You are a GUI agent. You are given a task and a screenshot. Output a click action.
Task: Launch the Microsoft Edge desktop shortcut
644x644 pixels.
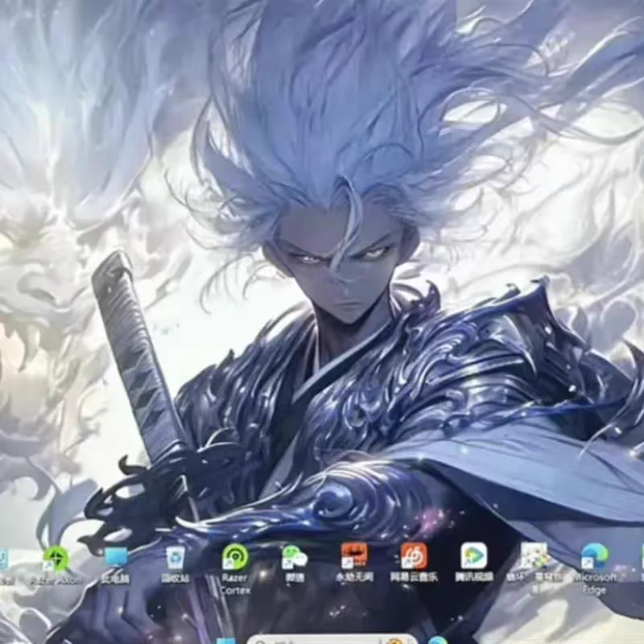coord(595,569)
